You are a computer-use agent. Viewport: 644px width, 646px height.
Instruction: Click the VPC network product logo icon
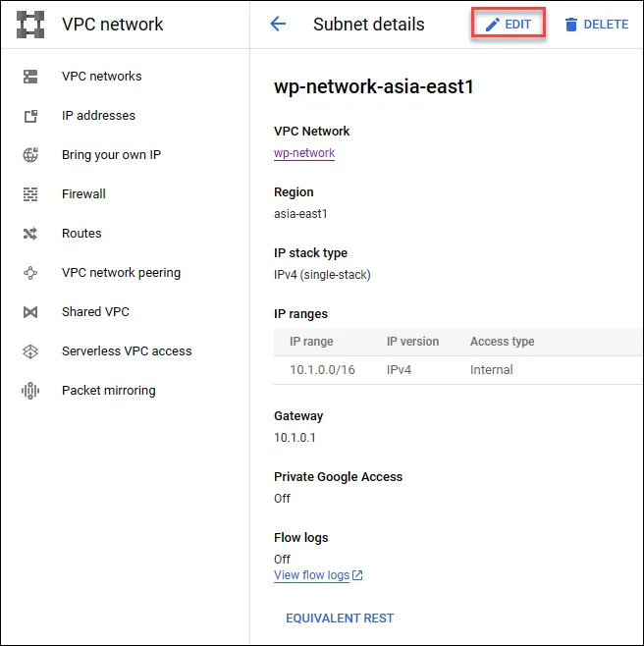(x=30, y=25)
